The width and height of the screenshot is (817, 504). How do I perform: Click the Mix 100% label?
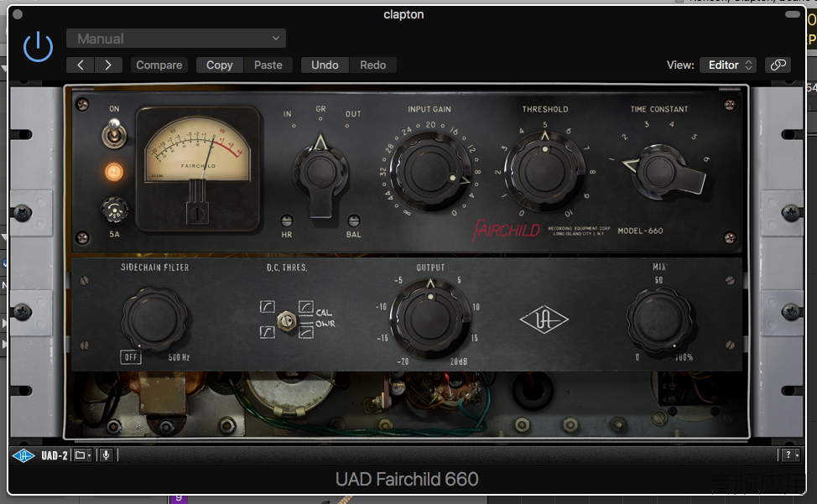tap(684, 358)
